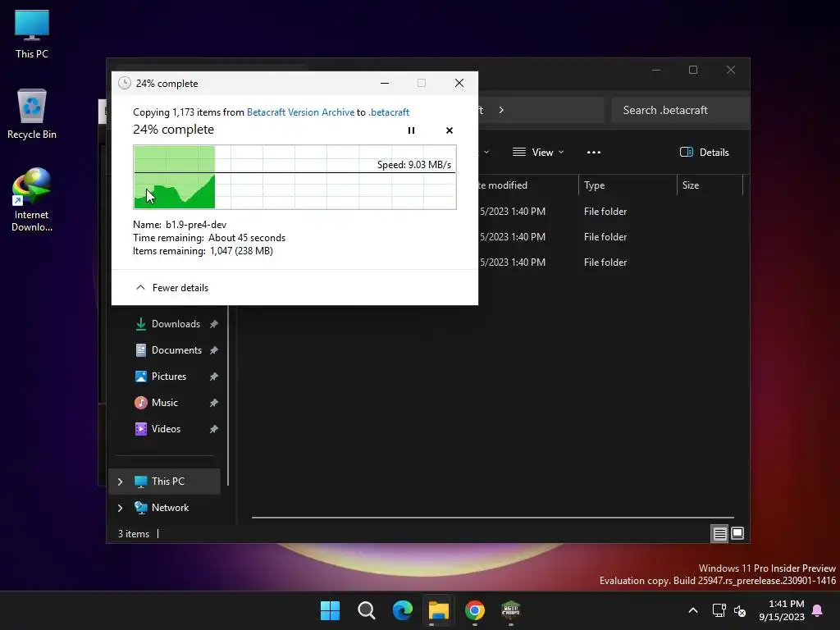The height and width of the screenshot is (630, 840).
Task: Open Google Chrome from taskbar
Action: point(475,610)
